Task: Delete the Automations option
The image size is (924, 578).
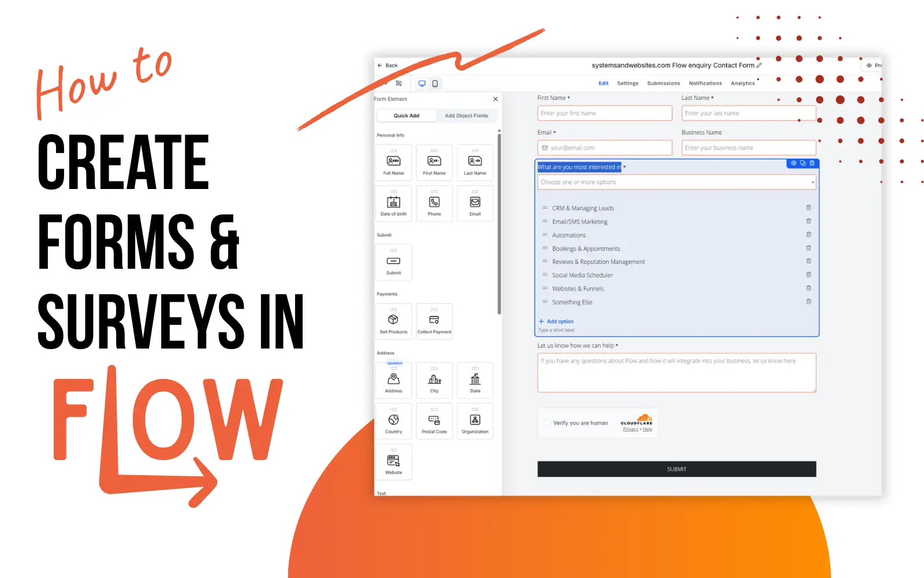Action: point(808,235)
